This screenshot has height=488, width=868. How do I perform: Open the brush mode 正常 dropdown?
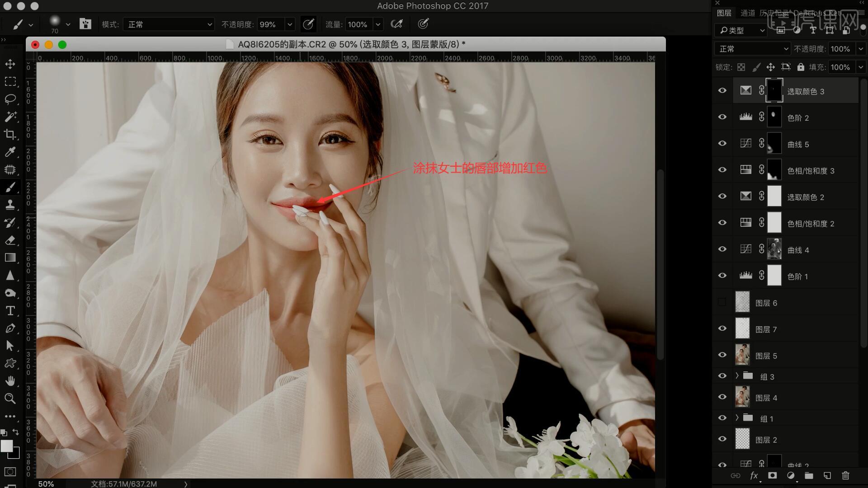[x=169, y=24]
